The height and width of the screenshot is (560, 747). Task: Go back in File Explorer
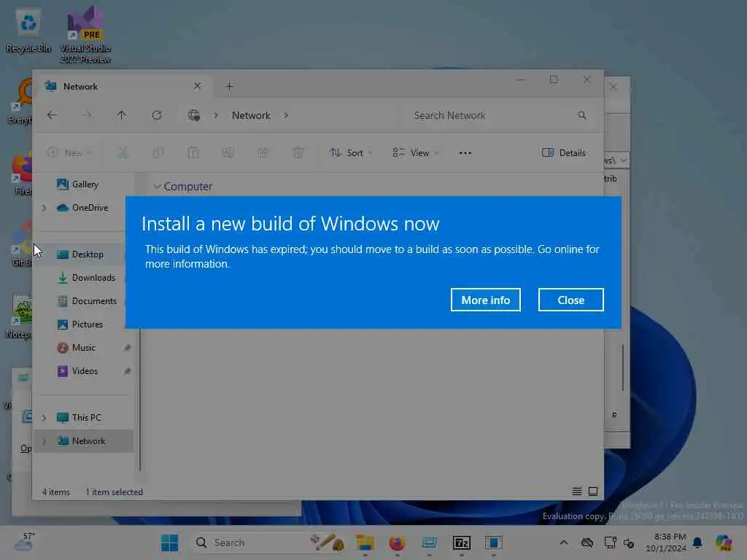(x=52, y=115)
